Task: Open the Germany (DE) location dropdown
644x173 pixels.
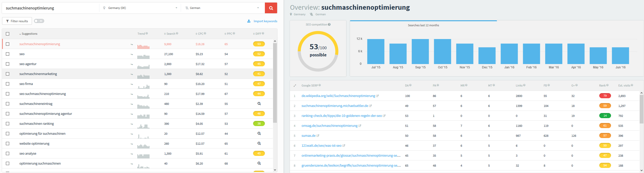Action: point(140,8)
